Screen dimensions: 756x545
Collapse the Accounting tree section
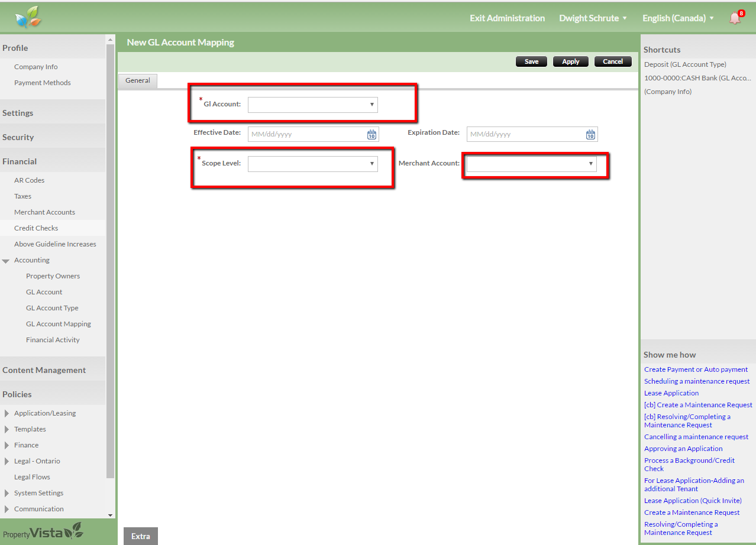6,261
